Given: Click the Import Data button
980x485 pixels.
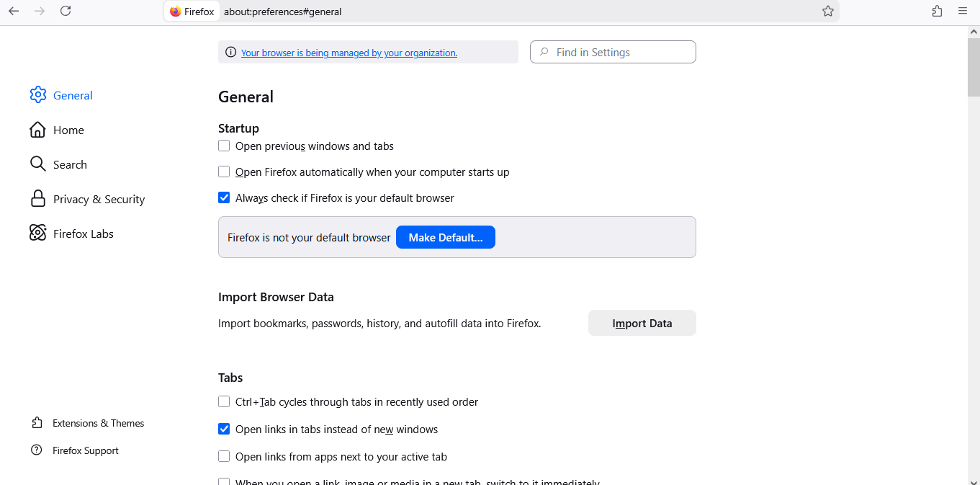Looking at the screenshot, I should click(642, 323).
